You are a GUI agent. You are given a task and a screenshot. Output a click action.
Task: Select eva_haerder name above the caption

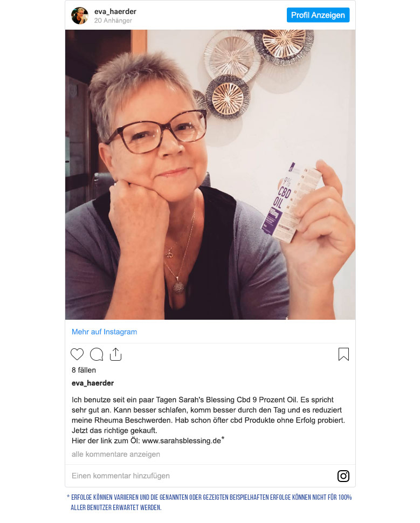click(93, 383)
